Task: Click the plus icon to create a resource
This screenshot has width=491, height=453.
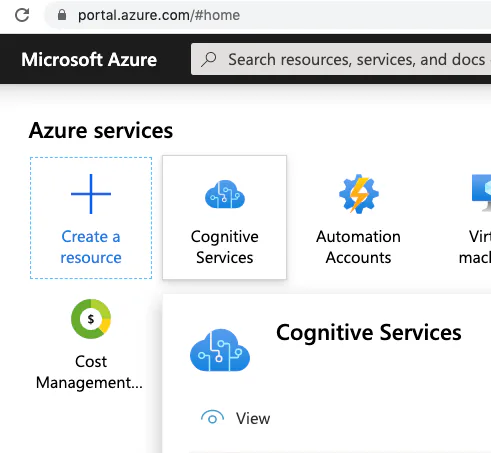Action: [91, 194]
